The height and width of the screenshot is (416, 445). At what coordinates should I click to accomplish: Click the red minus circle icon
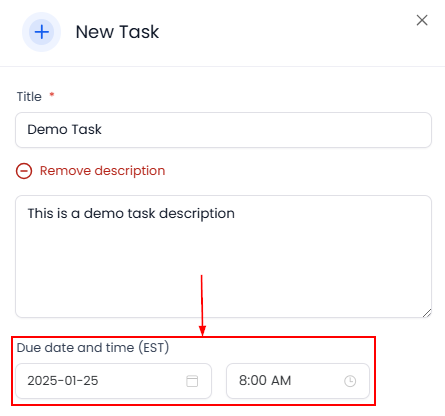(x=24, y=171)
